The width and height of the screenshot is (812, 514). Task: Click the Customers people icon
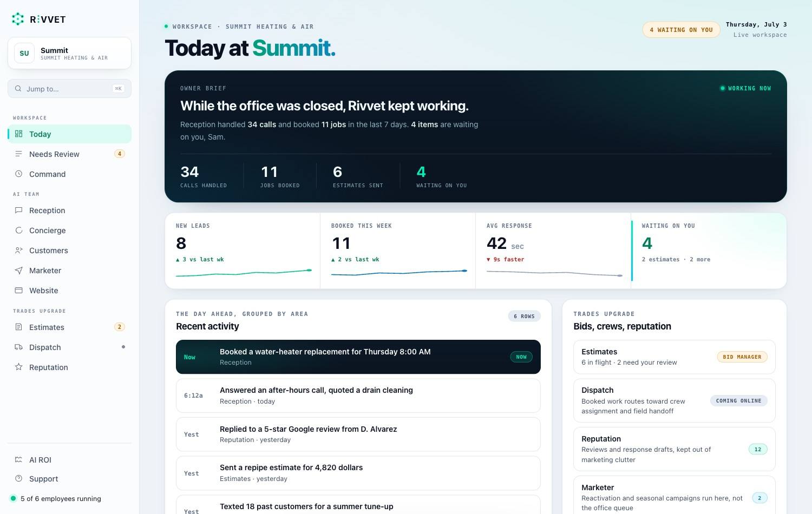coord(18,250)
